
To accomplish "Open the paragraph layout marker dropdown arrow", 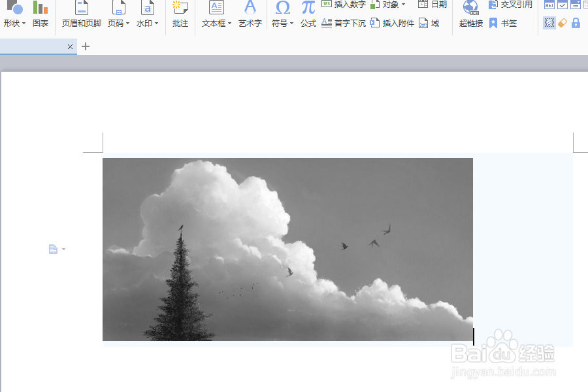I will pos(63,249).
